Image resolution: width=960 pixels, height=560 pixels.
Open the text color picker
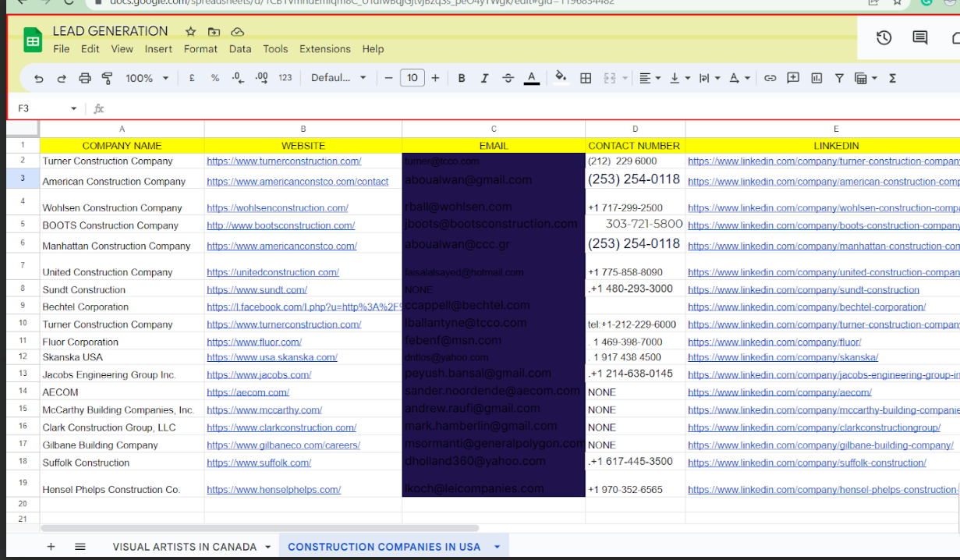point(532,78)
